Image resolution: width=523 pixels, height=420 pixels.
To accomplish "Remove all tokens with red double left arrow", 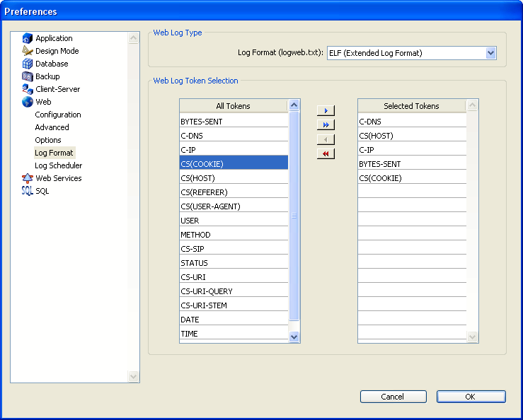I will (x=326, y=153).
